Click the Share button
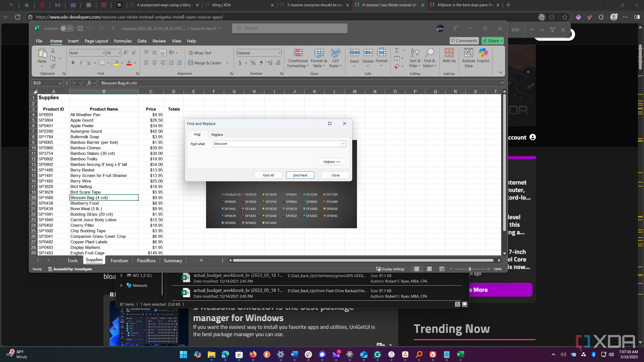Viewport: 644px width, 362px height. (492, 41)
